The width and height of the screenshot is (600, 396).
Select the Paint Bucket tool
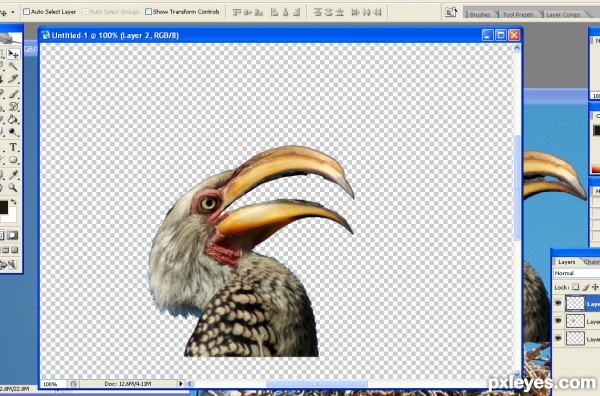pos(13,119)
